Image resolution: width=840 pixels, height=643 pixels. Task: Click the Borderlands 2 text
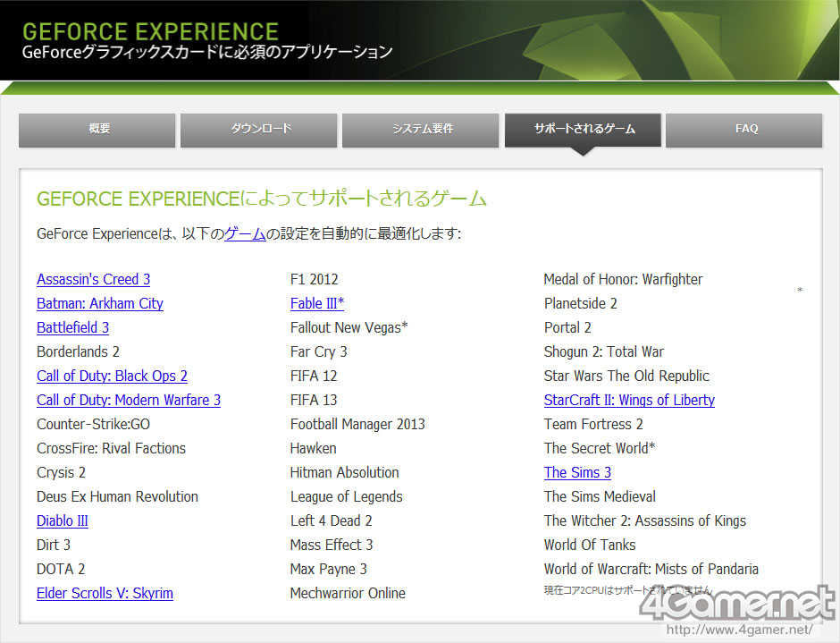point(79,351)
